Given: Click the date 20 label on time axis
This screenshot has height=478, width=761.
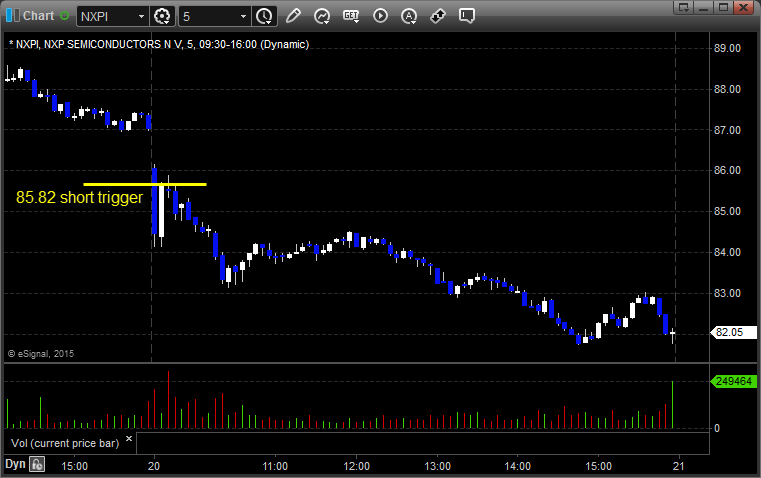Looking at the screenshot, I should tap(154, 466).
